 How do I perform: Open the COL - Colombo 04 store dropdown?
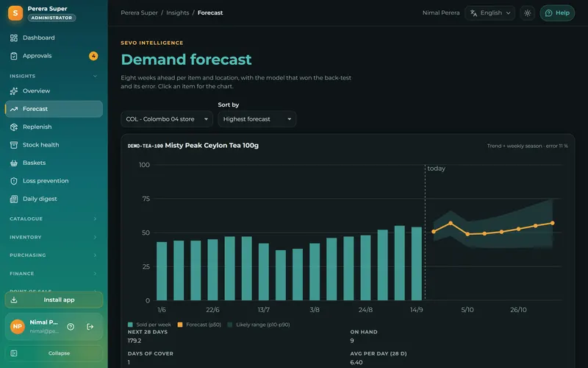167,119
